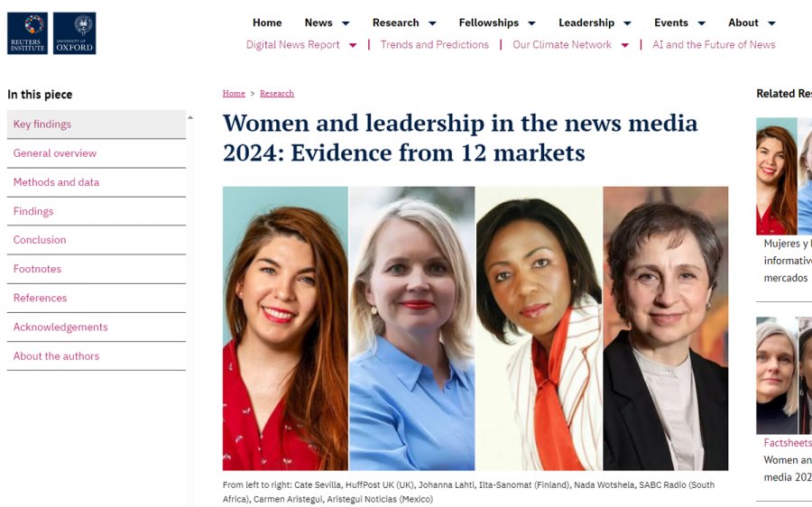Click sidebar scroll up arrow

click(190, 118)
